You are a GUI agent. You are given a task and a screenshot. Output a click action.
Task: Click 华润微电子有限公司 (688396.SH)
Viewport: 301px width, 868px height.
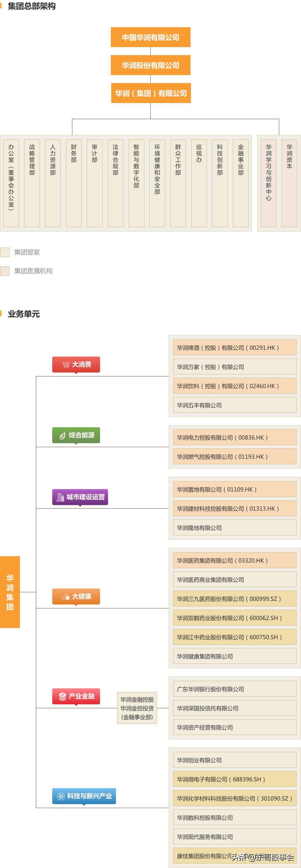coord(234,779)
